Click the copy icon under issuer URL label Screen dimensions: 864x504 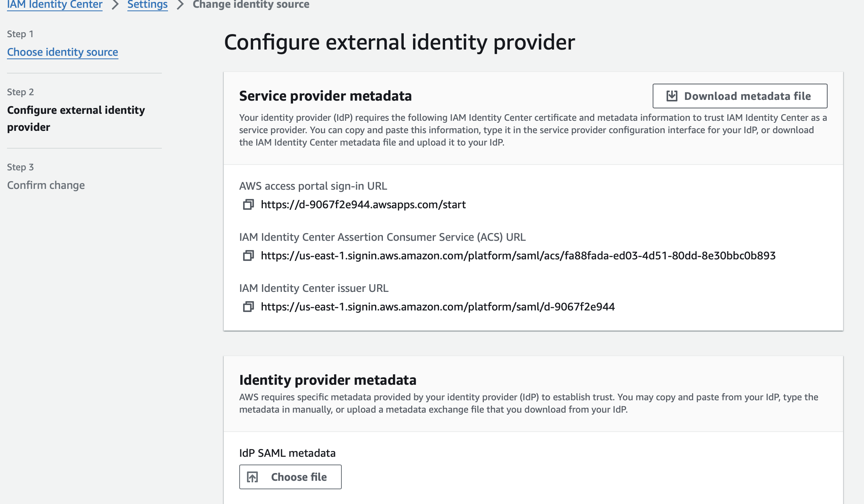[249, 307]
